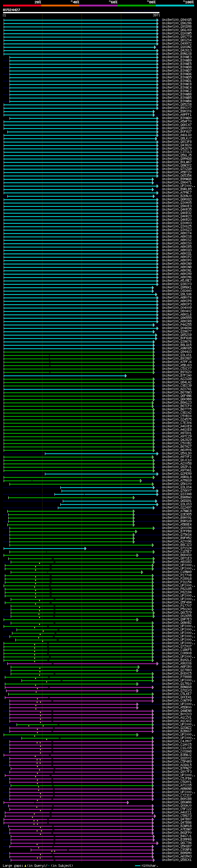The width and height of the screenshot is (197, 868).
Task: Open the UniRef100_Q4WEN8 entry
Action: point(177,711)
